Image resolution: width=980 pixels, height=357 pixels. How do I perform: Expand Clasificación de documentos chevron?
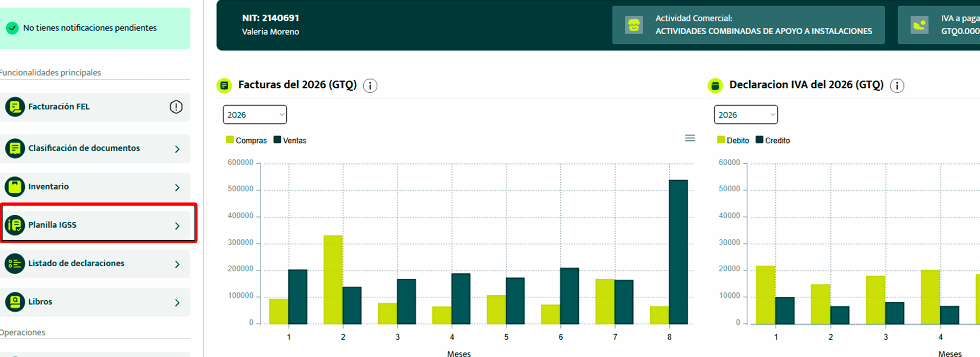point(177,149)
